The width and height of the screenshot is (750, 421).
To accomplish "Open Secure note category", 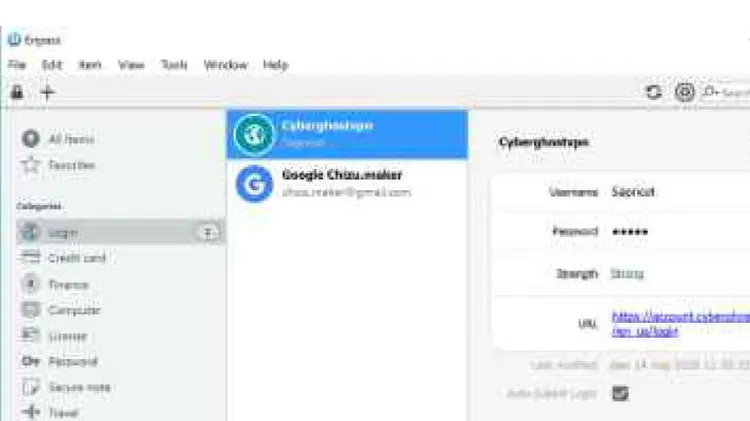I will [66, 387].
